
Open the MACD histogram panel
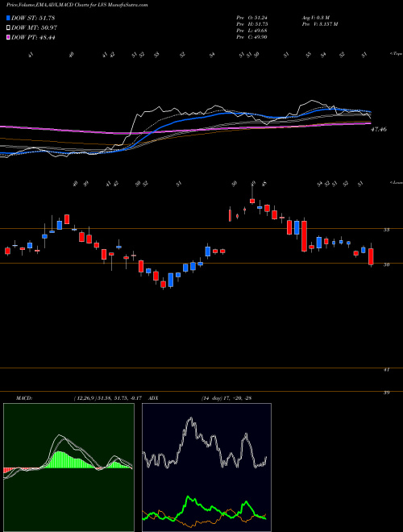pos(69,468)
